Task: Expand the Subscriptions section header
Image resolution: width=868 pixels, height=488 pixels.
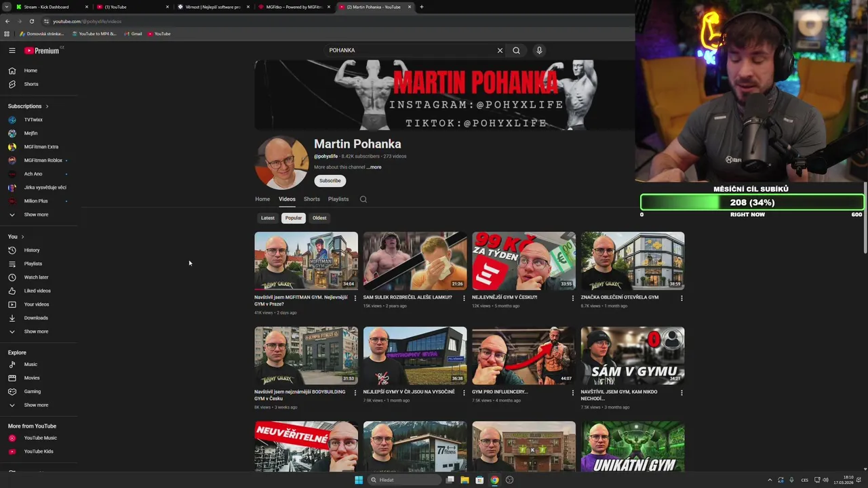Action: pos(28,106)
